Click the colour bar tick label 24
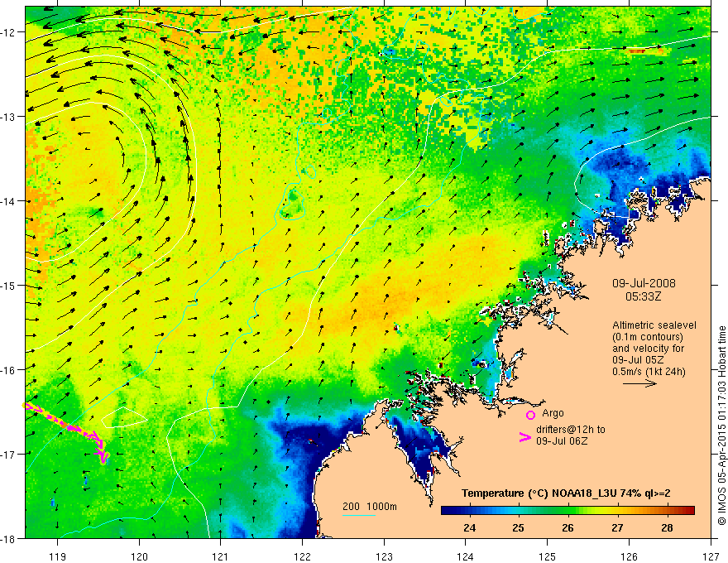 pos(469,528)
